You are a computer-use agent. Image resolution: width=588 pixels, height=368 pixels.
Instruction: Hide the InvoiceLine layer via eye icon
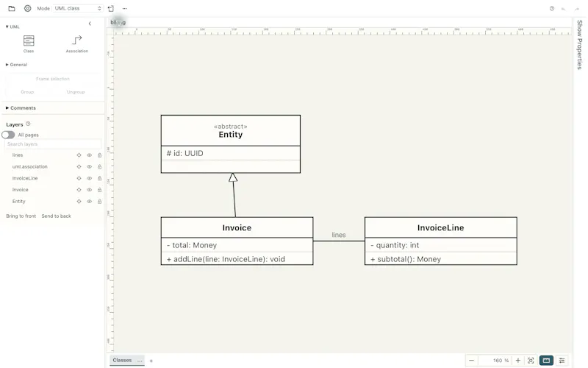tap(89, 178)
